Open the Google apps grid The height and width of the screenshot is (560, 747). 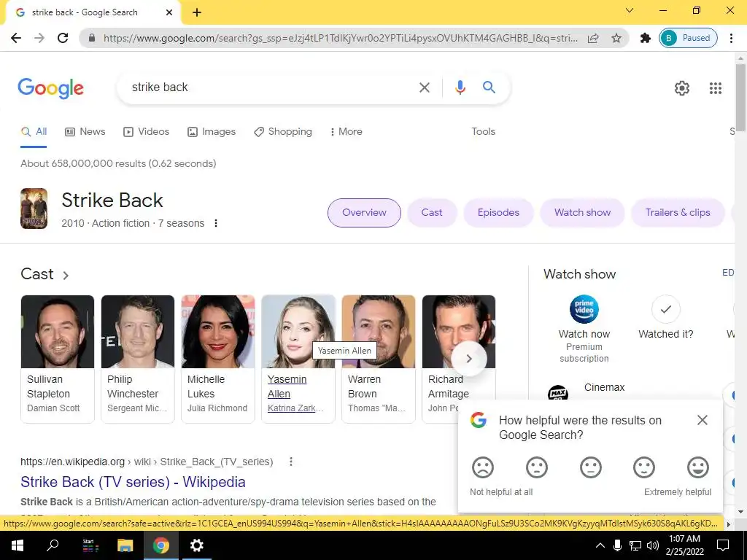[x=716, y=88]
